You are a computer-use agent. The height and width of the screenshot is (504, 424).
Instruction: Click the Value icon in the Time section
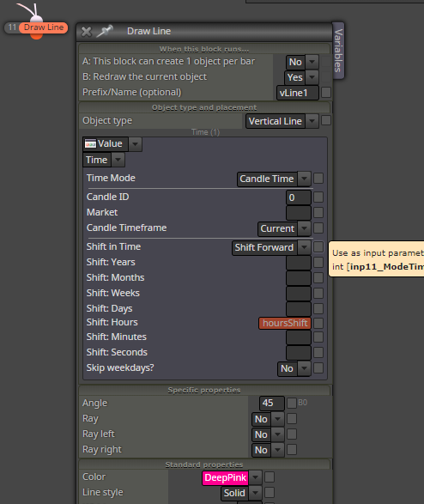click(x=90, y=143)
